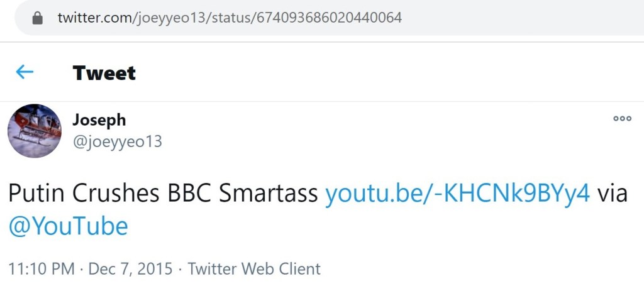
Task: Click the display name Joseph
Action: tap(99, 119)
